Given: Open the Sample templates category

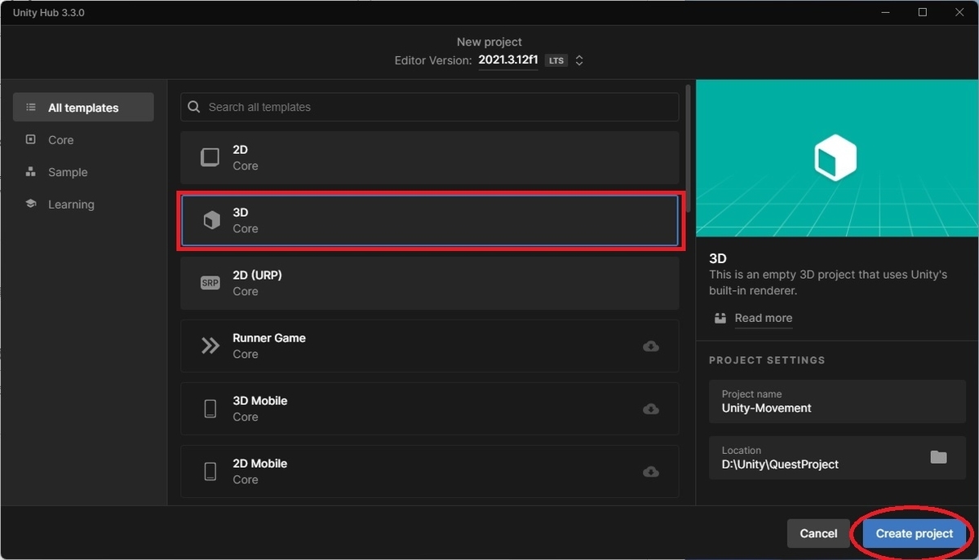Looking at the screenshot, I should pos(68,172).
